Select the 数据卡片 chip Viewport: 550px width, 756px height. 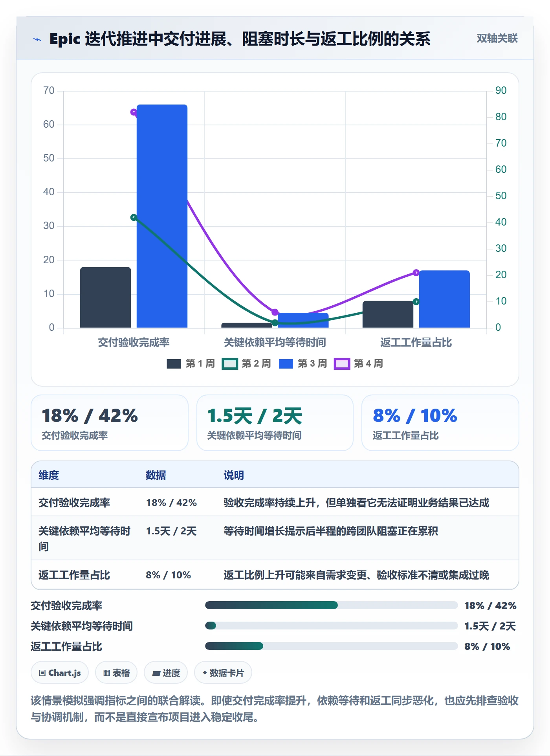(x=223, y=673)
